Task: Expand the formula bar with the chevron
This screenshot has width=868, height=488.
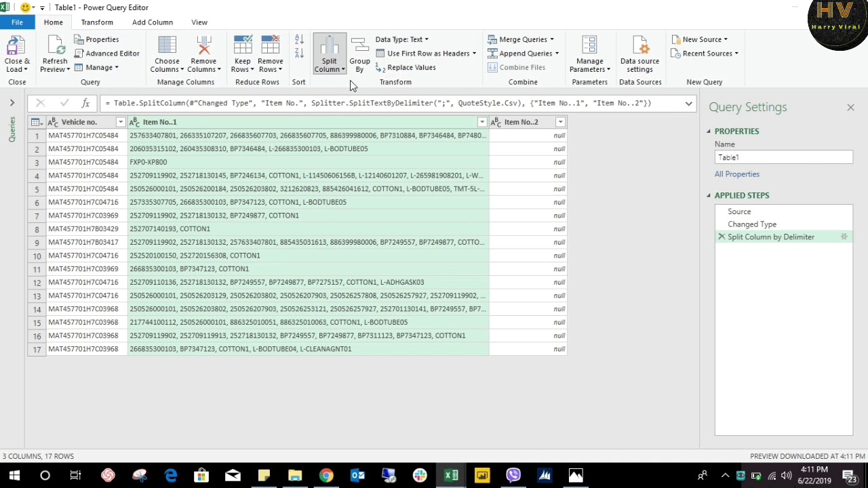Action: pos(688,104)
